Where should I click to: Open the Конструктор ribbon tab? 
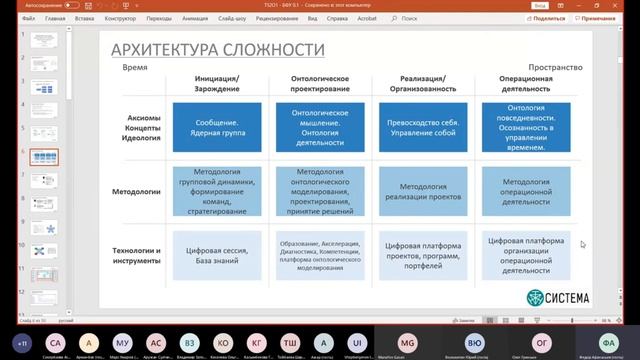[x=120, y=18]
